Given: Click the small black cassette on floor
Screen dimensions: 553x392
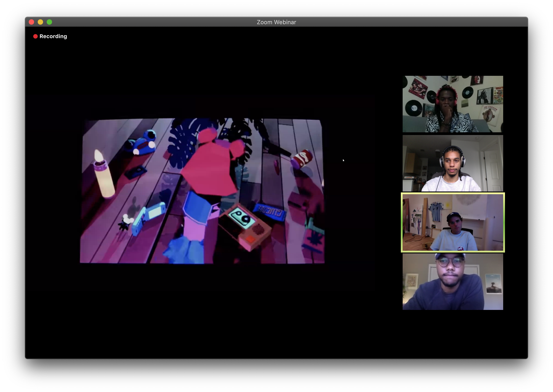Looking at the screenshot, I should click(136, 172).
